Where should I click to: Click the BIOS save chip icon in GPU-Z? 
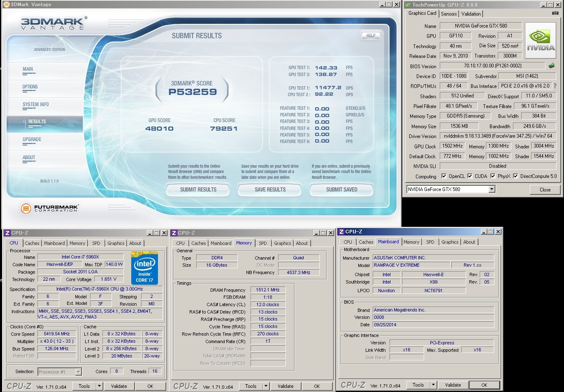click(552, 65)
